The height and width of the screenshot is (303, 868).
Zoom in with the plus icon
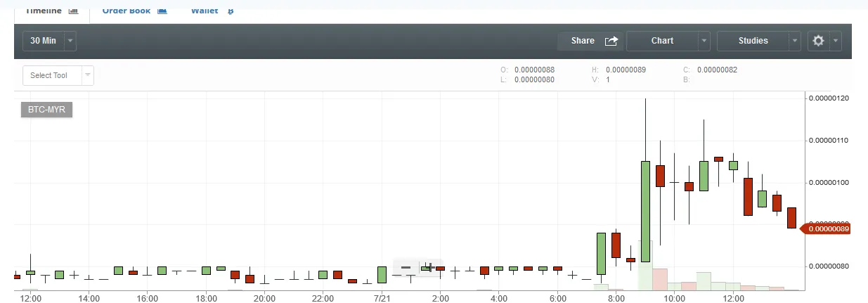[x=429, y=267]
